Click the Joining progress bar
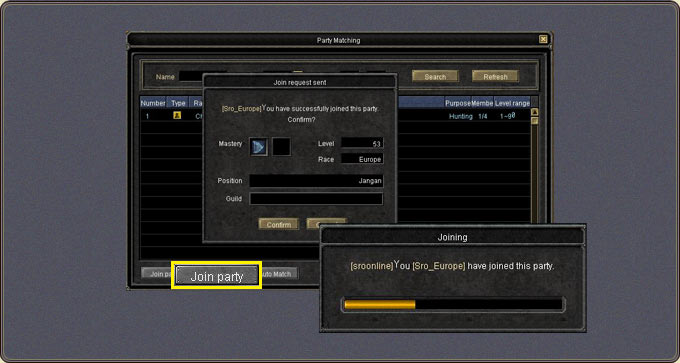This screenshot has height=363, width=680. pyautogui.click(x=453, y=304)
